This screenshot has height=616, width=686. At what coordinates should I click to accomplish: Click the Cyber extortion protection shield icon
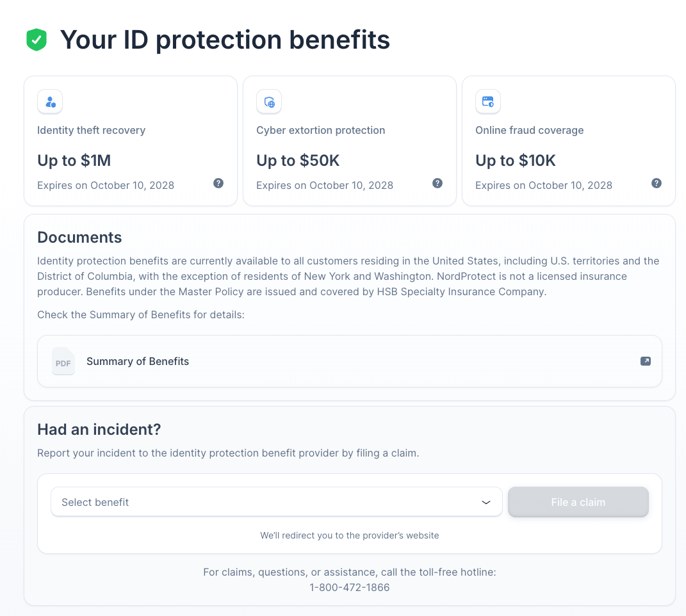(269, 102)
